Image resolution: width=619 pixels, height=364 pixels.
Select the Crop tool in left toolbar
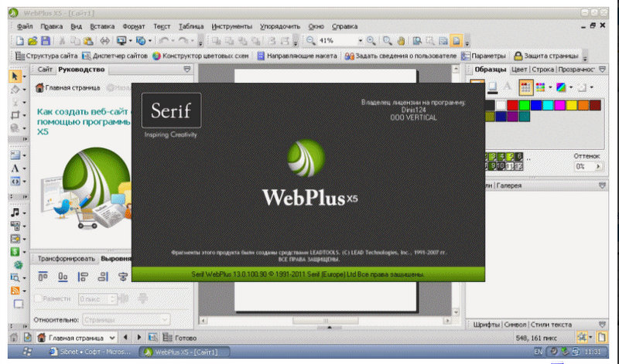[x=15, y=115]
